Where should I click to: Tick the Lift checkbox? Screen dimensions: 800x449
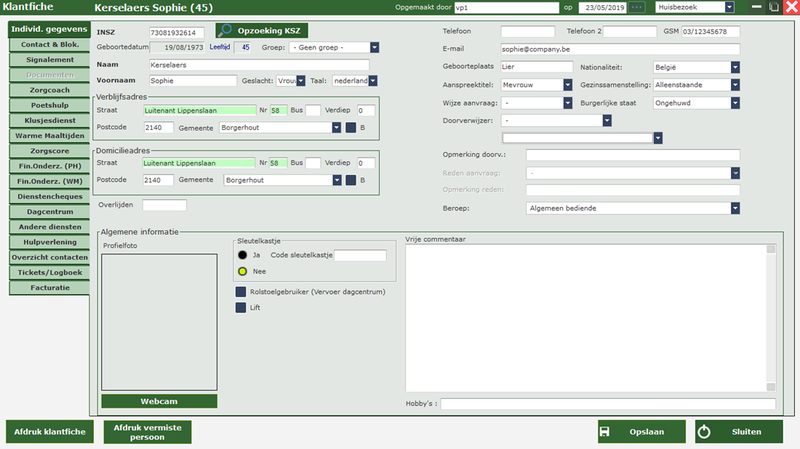click(241, 308)
